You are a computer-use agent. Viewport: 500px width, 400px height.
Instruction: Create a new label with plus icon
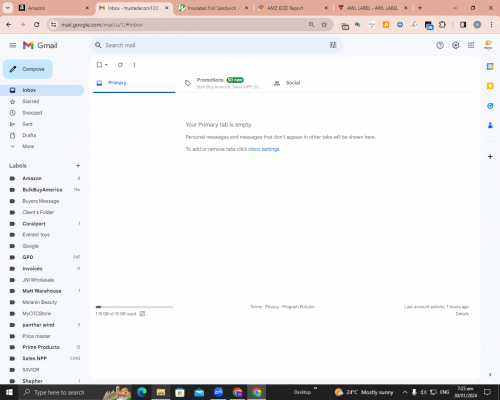pos(78,166)
